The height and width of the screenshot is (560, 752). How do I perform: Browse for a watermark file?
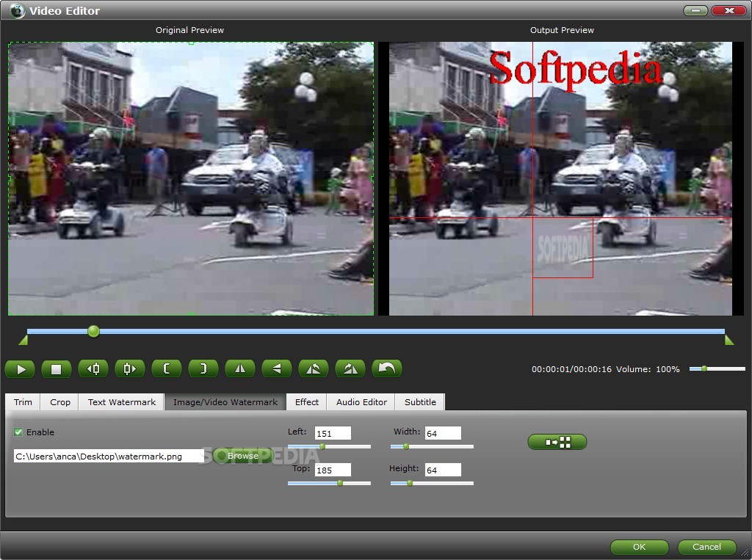click(x=242, y=456)
